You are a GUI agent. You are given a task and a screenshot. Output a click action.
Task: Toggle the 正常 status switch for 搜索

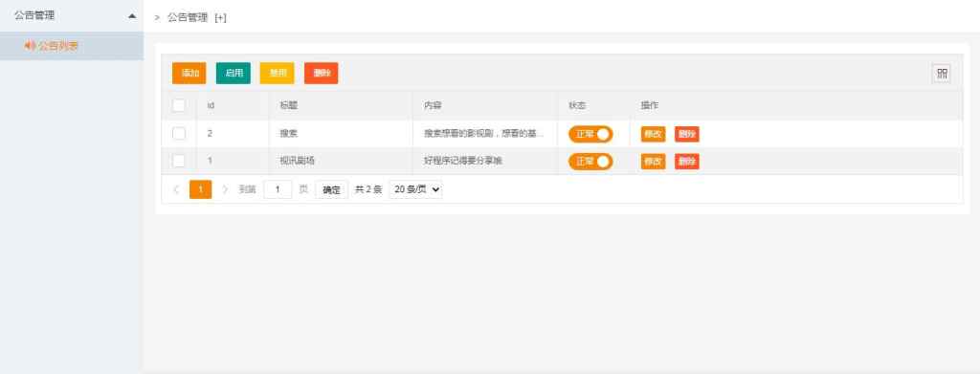click(590, 134)
